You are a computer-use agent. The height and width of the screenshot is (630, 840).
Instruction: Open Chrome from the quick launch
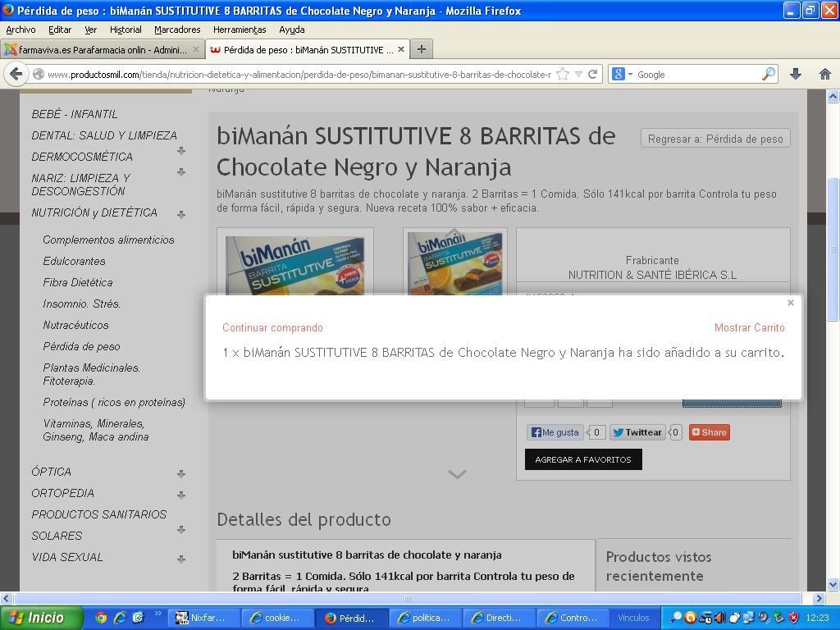[x=100, y=618]
